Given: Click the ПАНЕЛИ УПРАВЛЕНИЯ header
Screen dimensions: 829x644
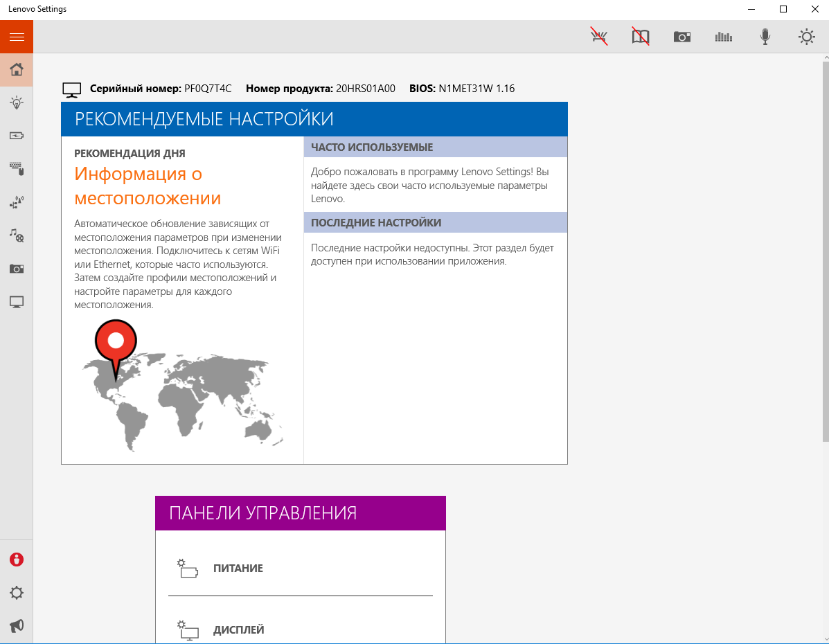Looking at the screenshot, I should (301, 513).
